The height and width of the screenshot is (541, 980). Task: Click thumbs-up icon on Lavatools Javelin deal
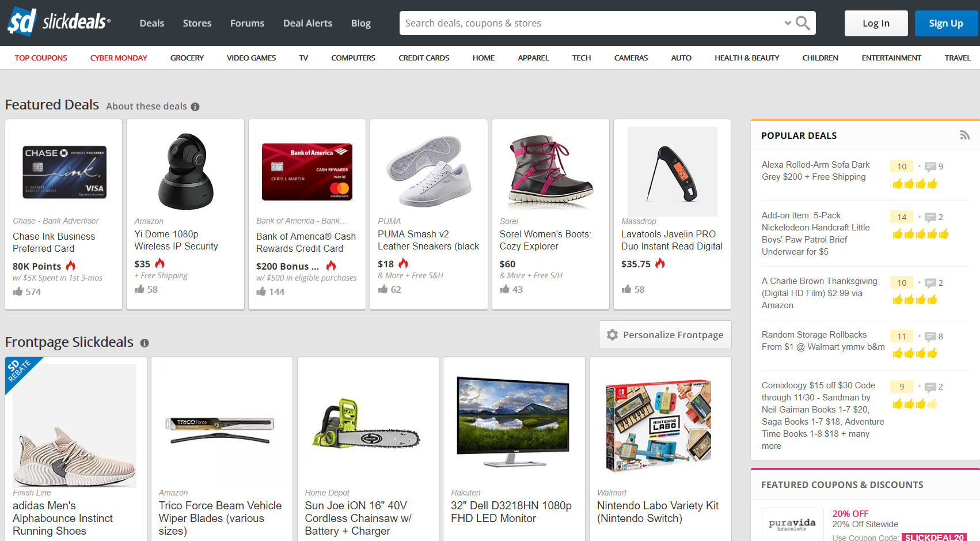626,289
